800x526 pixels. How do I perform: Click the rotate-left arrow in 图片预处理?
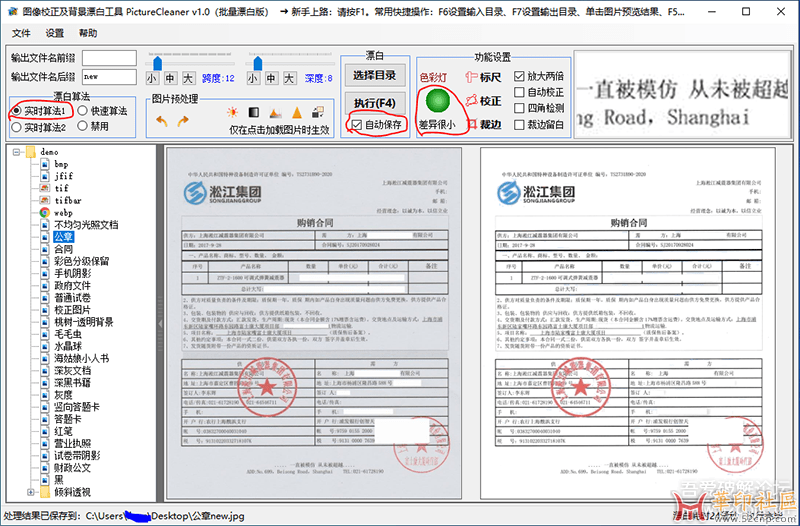click(162, 121)
